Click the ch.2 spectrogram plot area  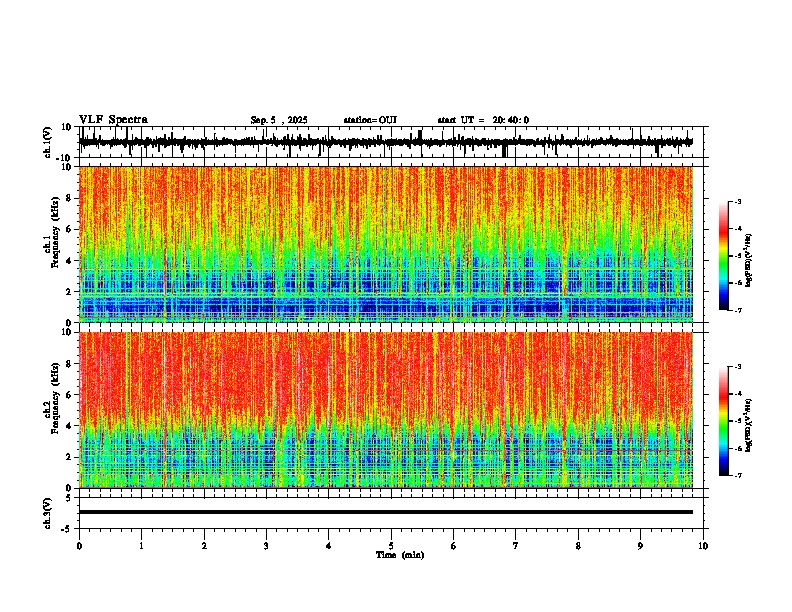pos(386,410)
